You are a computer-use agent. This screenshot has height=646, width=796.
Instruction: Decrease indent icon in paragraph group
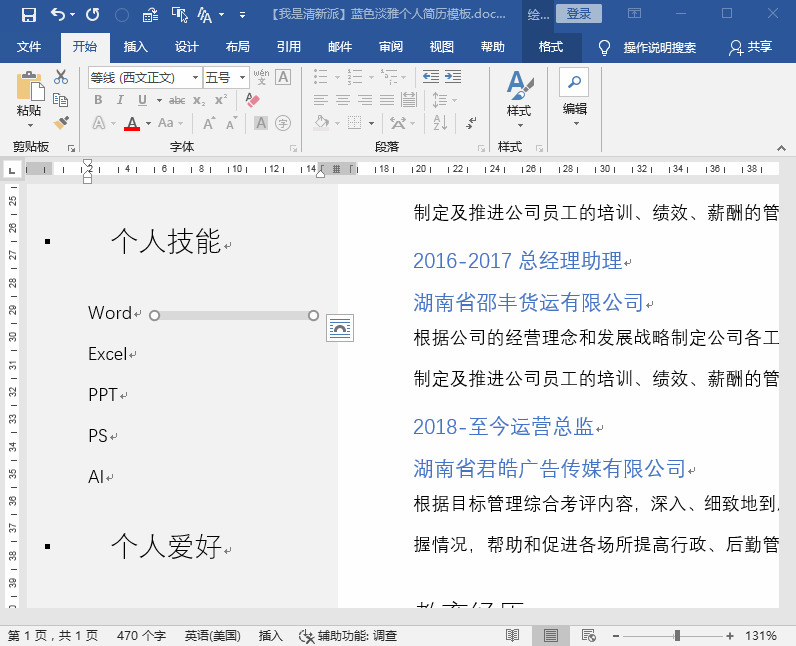click(x=430, y=77)
